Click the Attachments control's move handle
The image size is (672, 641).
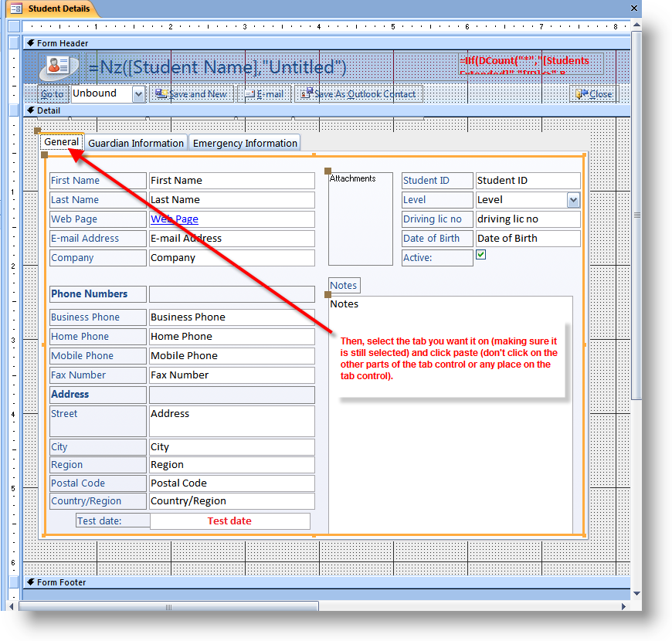[x=328, y=171]
